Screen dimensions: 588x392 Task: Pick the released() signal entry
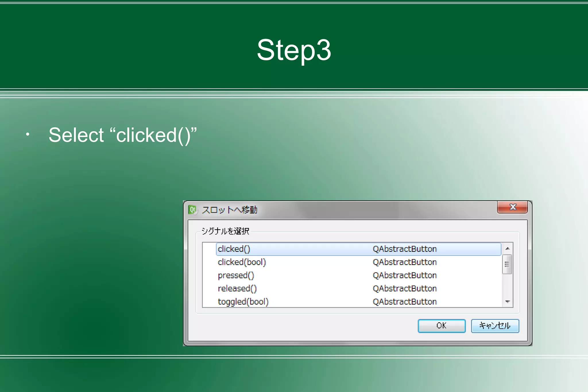[359, 289]
